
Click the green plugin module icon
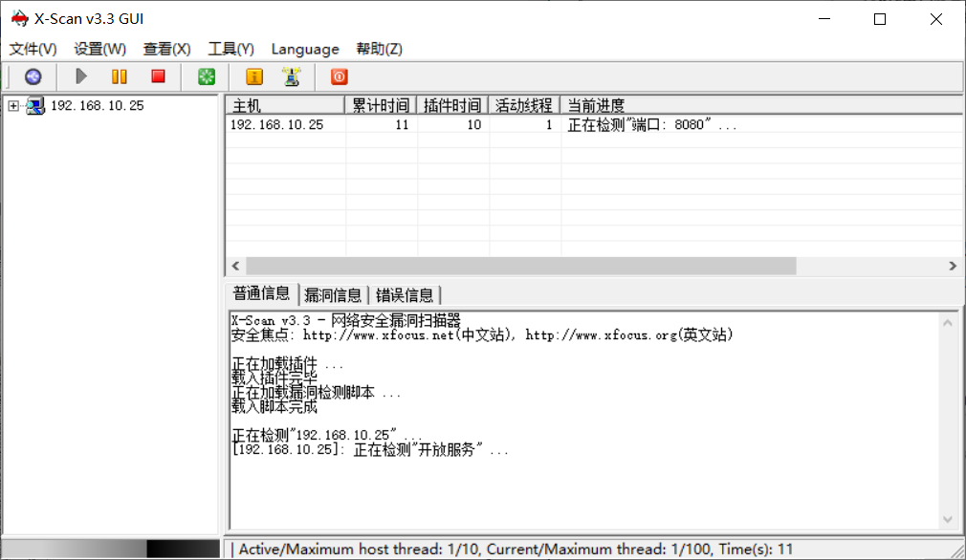pos(207,76)
